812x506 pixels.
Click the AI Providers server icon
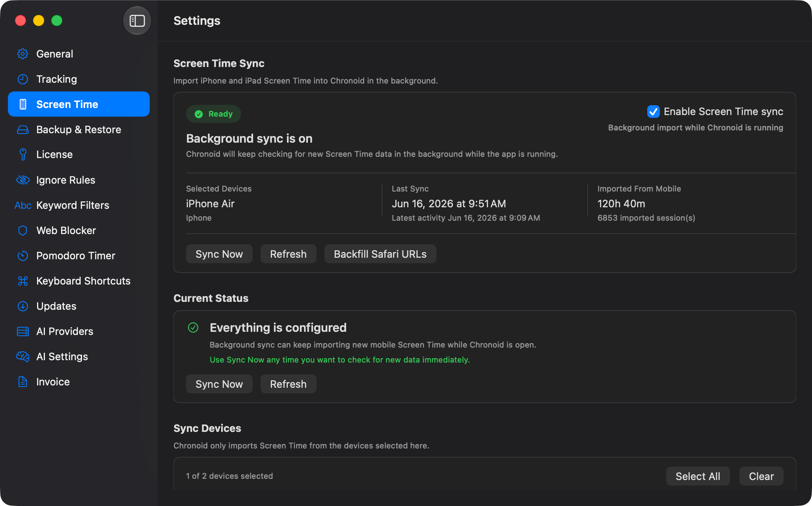pos(23,331)
